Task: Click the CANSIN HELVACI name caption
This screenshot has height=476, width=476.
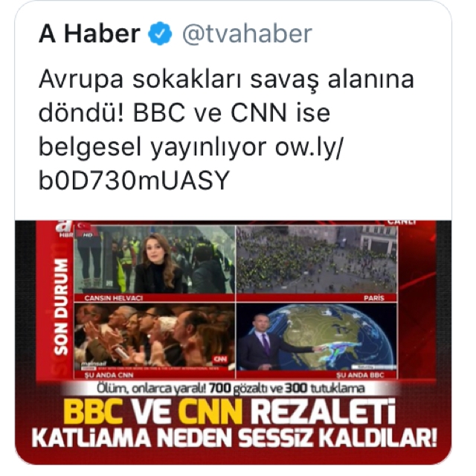Action: [x=114, y=298]
